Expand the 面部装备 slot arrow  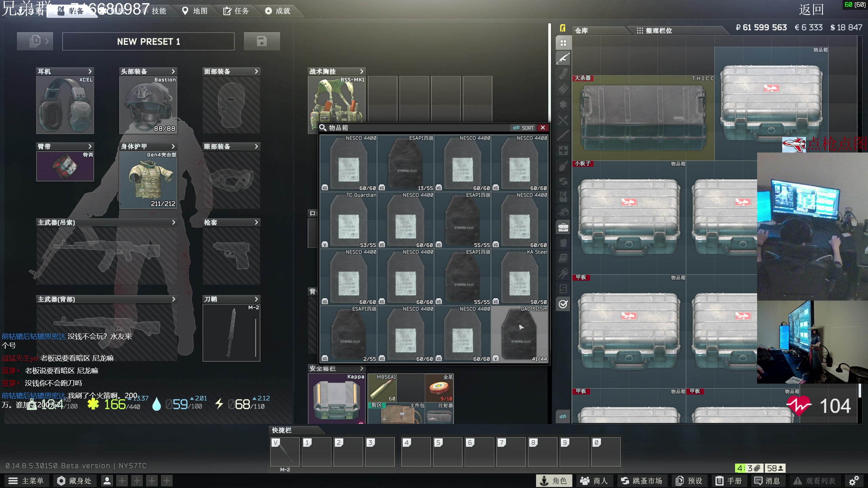point(256,72)
